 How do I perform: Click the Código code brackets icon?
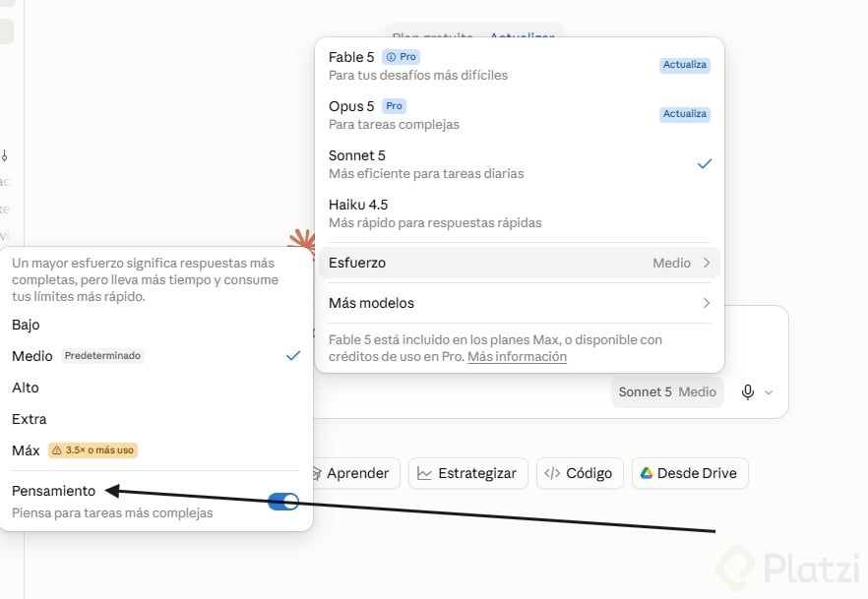point(552,473)
